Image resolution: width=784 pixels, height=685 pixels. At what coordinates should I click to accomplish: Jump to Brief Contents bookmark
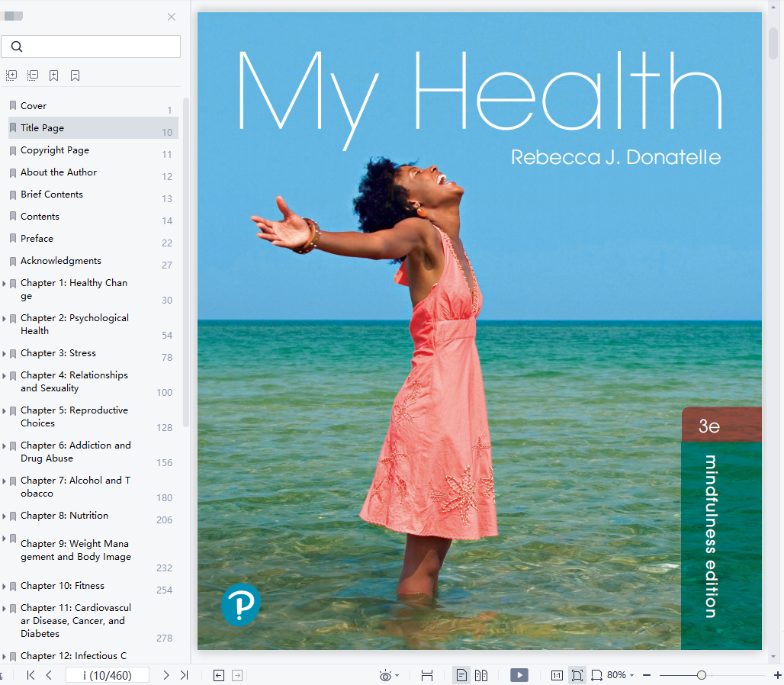click(x=52, y=194)
